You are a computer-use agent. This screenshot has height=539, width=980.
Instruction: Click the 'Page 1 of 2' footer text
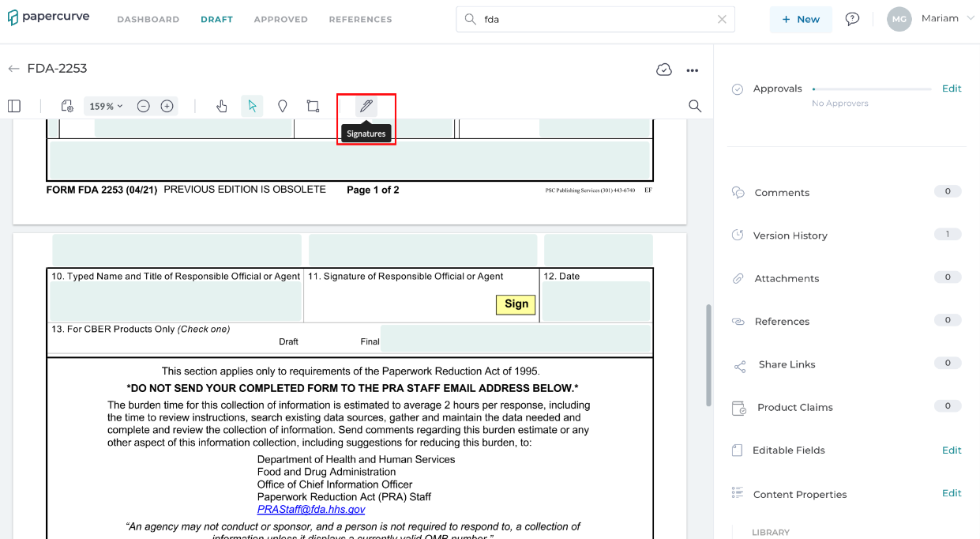(373, 190)
